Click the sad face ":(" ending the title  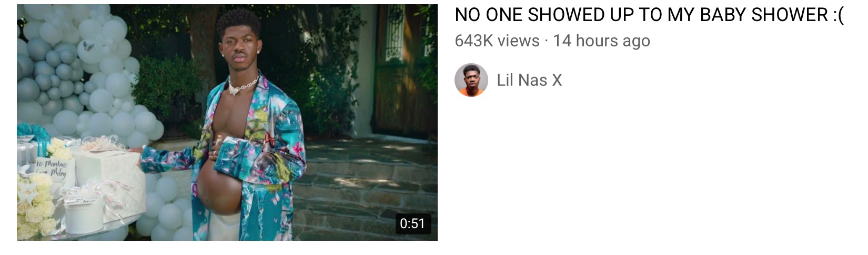(838, 16)
